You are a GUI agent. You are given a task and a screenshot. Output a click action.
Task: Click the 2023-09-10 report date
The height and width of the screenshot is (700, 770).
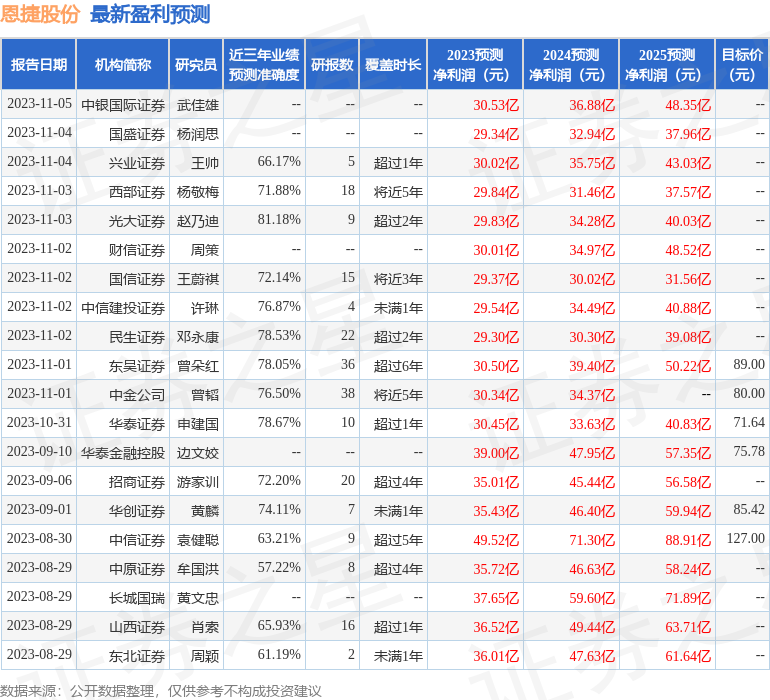39,451
